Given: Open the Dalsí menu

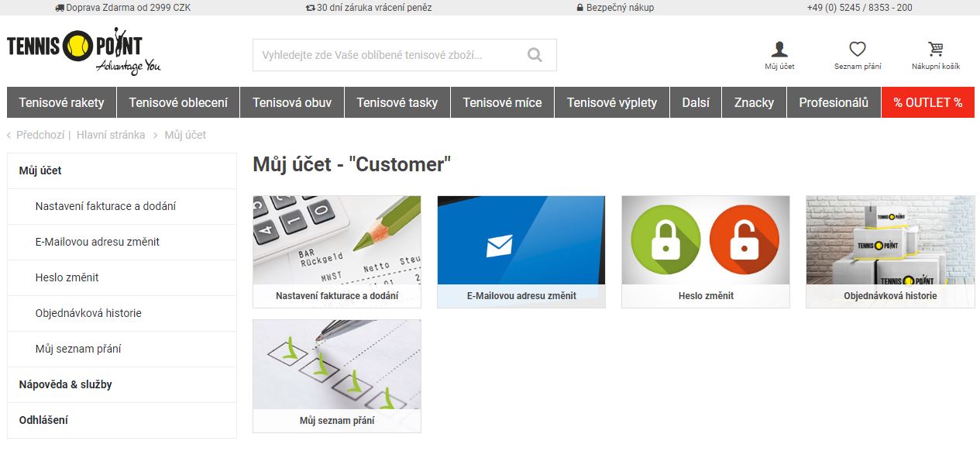Looking at the screenshot, I should coord(696,102).
